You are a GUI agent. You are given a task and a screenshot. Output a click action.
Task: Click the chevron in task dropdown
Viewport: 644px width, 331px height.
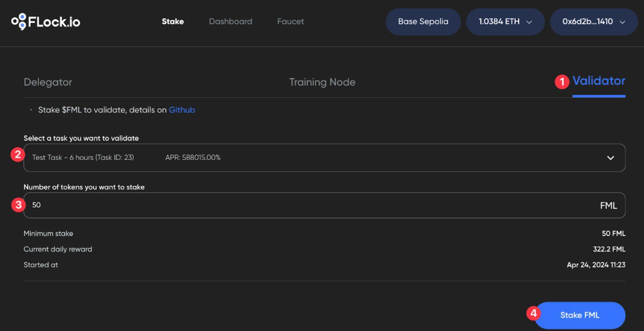tap(610, 158)
